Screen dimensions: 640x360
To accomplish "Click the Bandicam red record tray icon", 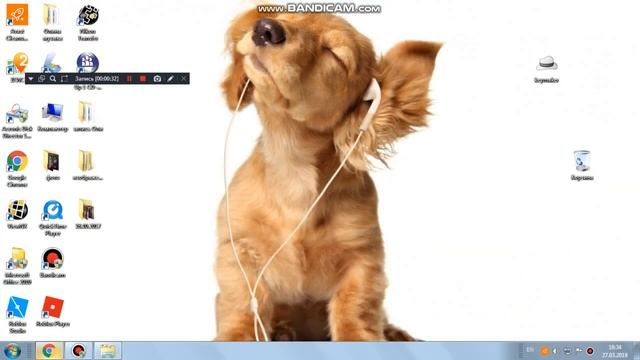I will point(590,351).
